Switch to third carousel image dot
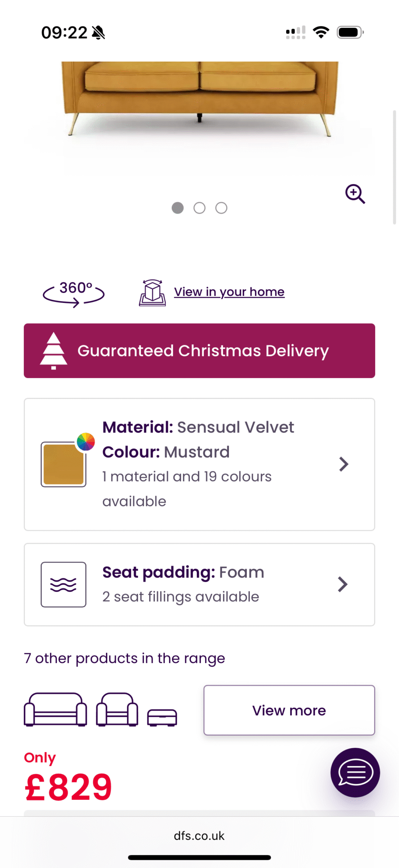Image resolution: width=399 pixels, height=868 pixels. (221, 208)
